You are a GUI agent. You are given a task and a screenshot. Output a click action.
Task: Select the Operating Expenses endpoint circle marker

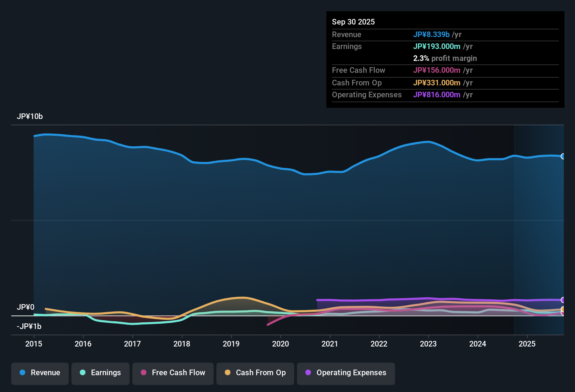point(563,300)
